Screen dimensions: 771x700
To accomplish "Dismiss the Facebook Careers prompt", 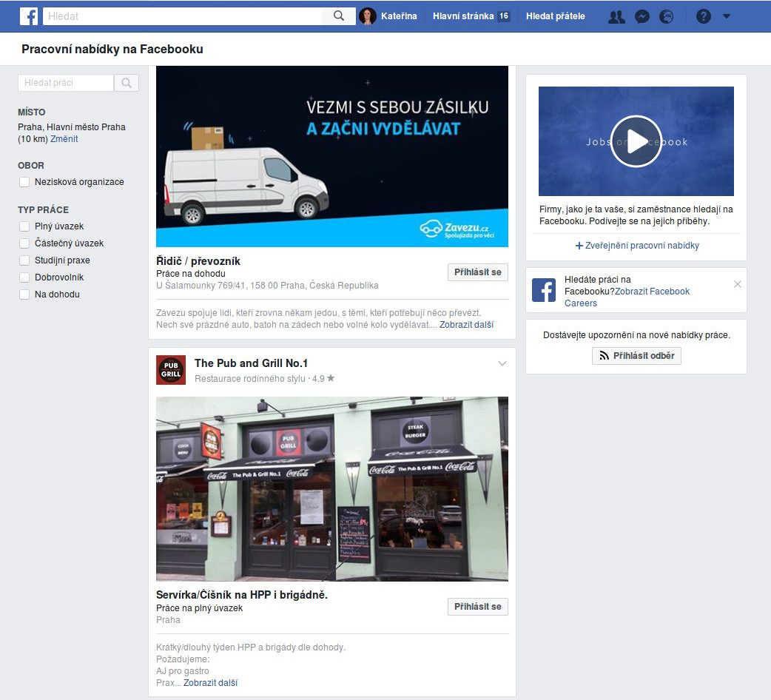I will [737, 284].
